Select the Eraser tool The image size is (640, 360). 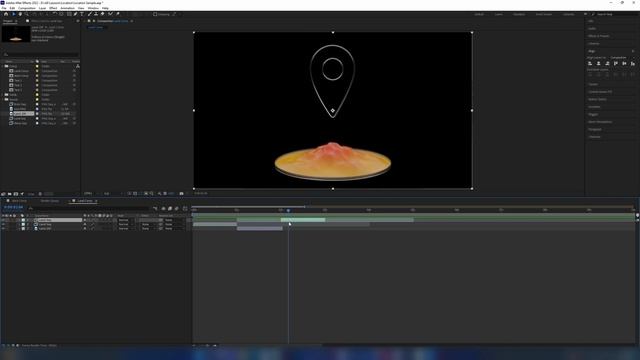102,14
